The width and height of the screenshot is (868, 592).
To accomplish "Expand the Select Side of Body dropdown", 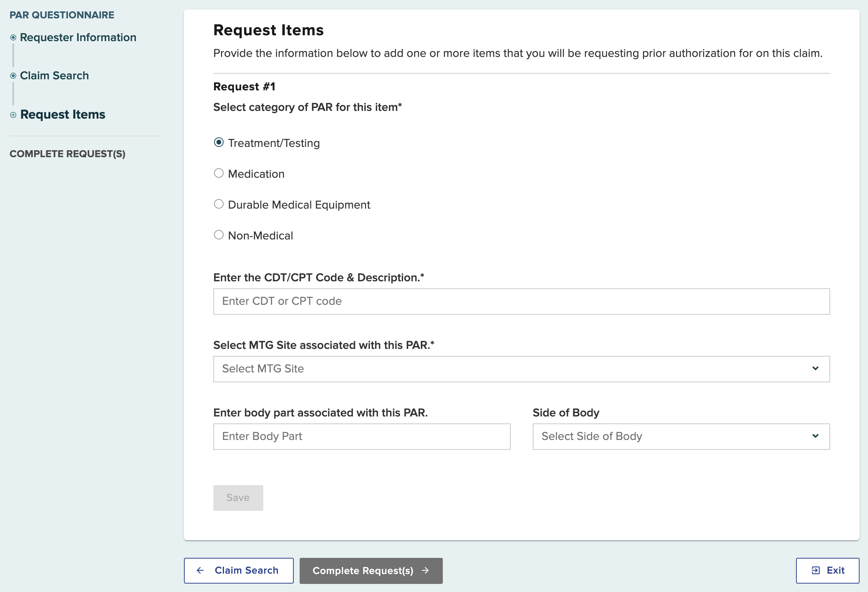I will click(680, 436).
